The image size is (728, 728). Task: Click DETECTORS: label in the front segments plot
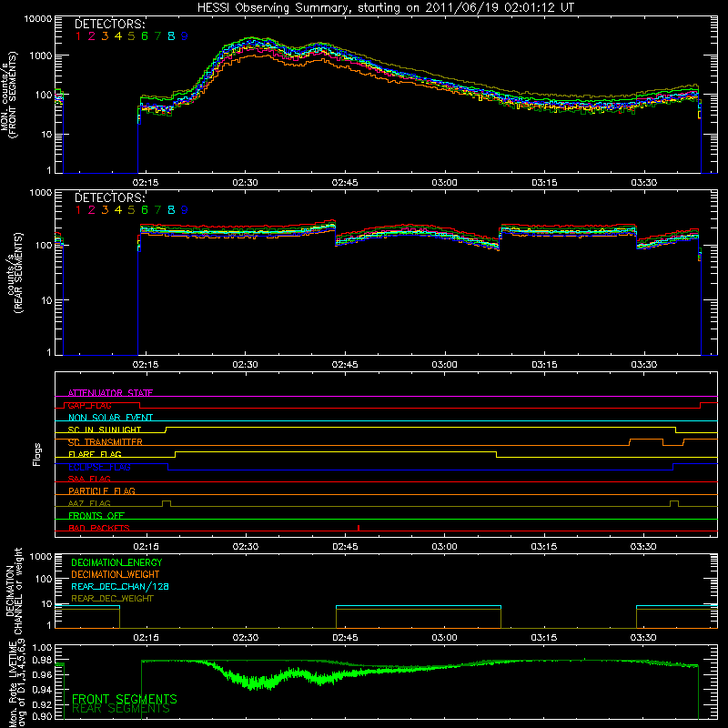(x=110, y=24)
